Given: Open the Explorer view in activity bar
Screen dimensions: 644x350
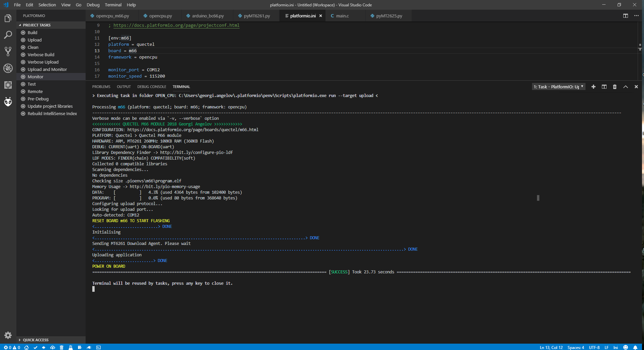Looking at the screenshot, I should 8,18.
